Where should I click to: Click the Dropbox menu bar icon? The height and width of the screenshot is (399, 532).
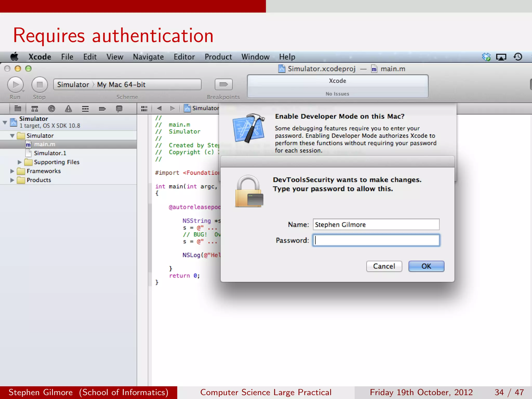(486, 57)
